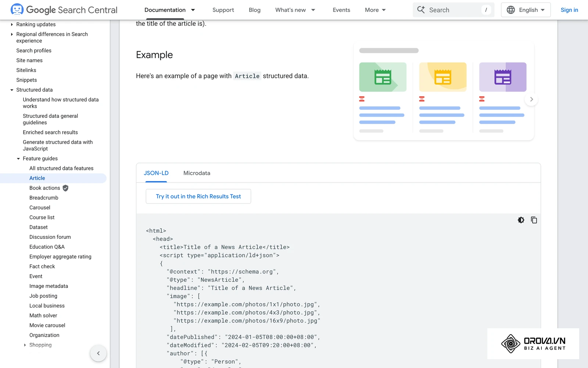Open Snippets page
Screen dimensions: 588x368
[x=26, y=80]
